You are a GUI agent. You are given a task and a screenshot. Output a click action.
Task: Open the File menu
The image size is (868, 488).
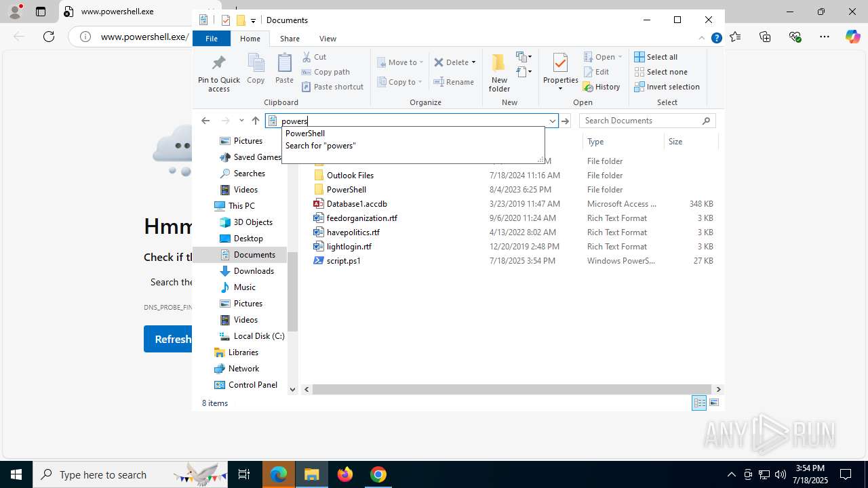coord(212,39)
